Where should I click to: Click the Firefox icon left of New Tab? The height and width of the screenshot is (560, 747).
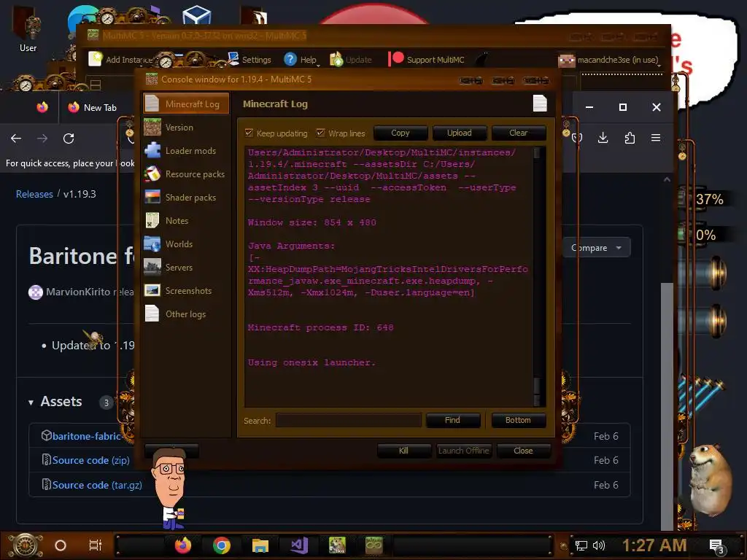[42, 107]
